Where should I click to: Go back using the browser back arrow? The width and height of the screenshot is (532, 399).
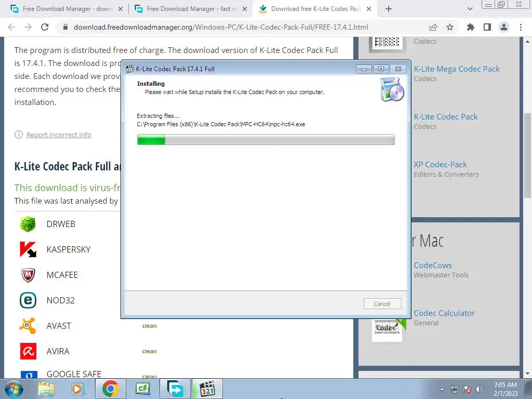11,27
